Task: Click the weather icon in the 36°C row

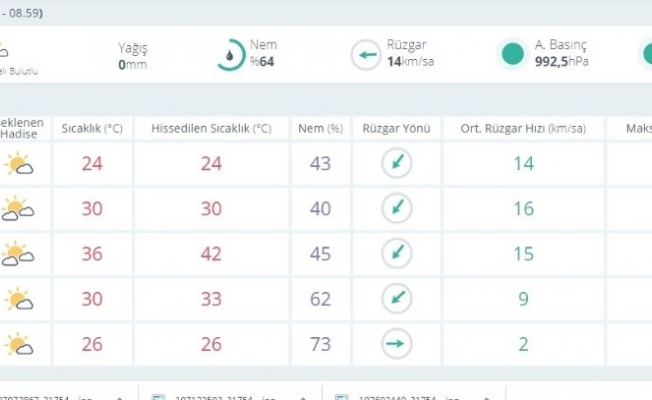Action: [18, 253]
